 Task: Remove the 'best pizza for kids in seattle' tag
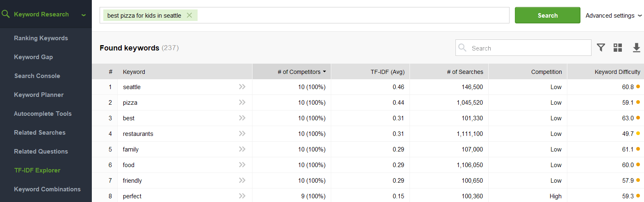click(189, 15)
